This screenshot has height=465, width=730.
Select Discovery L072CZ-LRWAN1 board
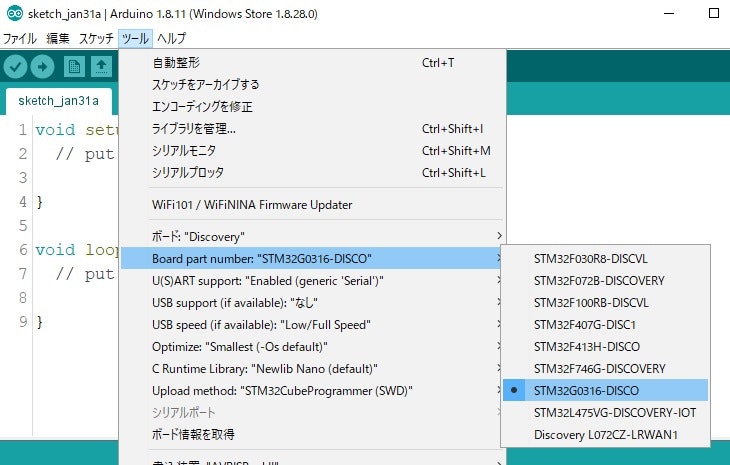tap(605, 435)
